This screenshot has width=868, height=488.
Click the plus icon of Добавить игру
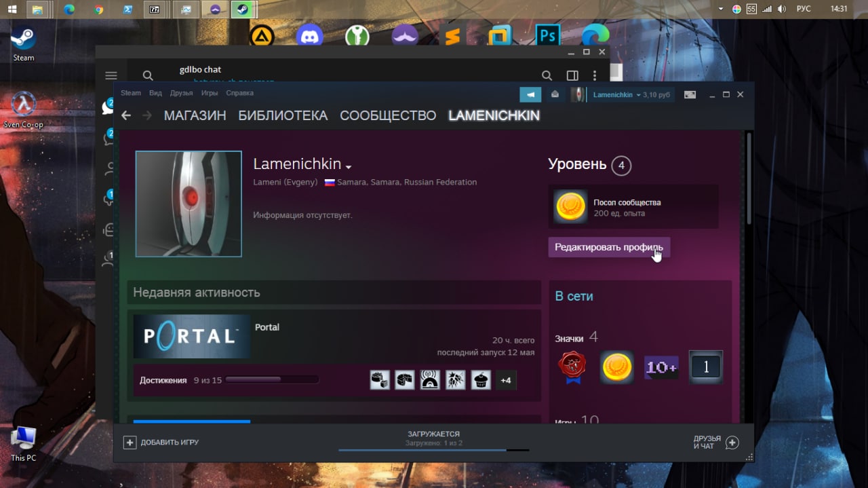[130, 443]
